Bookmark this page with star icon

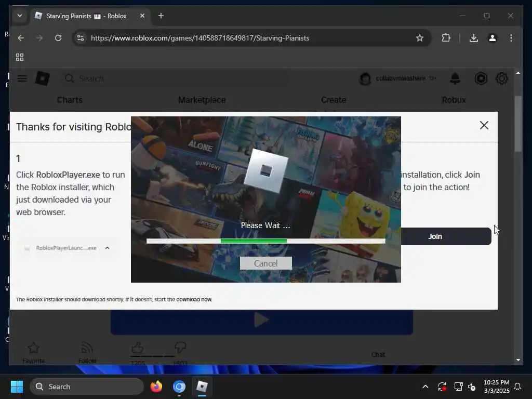420,38
